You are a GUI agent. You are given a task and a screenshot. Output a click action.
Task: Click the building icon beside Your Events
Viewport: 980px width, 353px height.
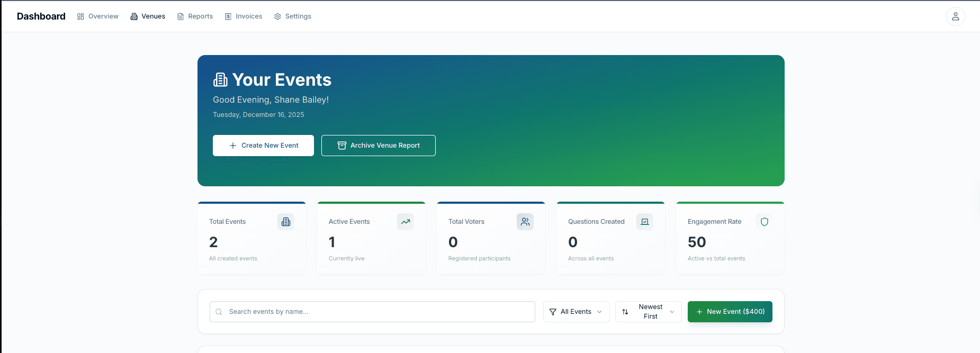pos(220,80)
